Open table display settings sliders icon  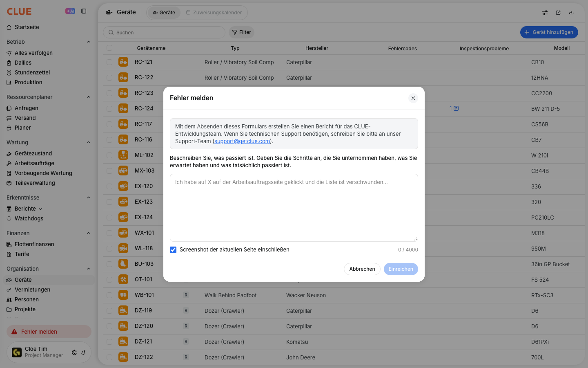(545, 13)
